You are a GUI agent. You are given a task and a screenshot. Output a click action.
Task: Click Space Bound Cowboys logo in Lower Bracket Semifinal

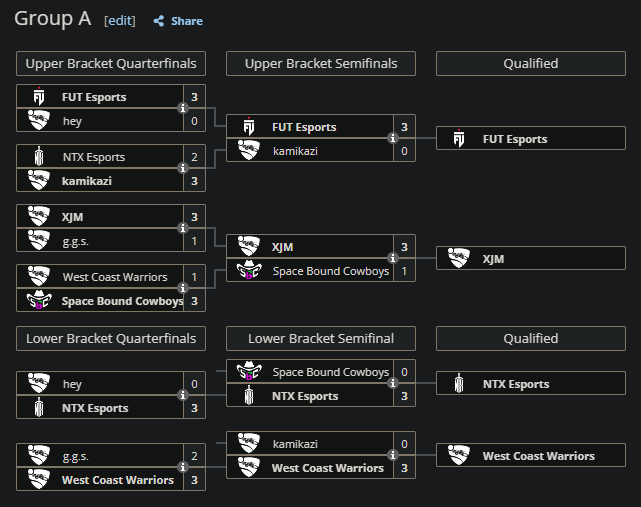click(249, 371)
